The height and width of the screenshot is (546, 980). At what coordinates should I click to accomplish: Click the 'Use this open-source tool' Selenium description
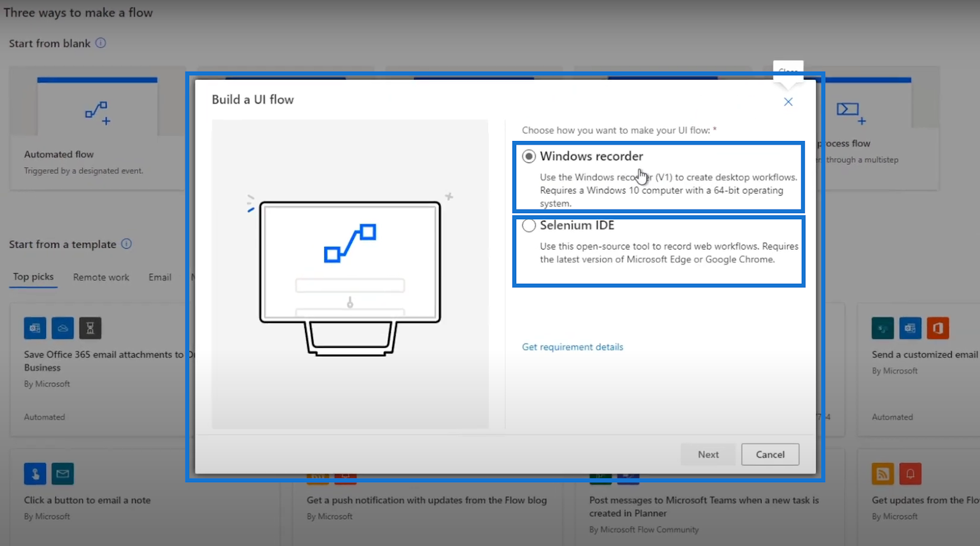tap(669, 252)
